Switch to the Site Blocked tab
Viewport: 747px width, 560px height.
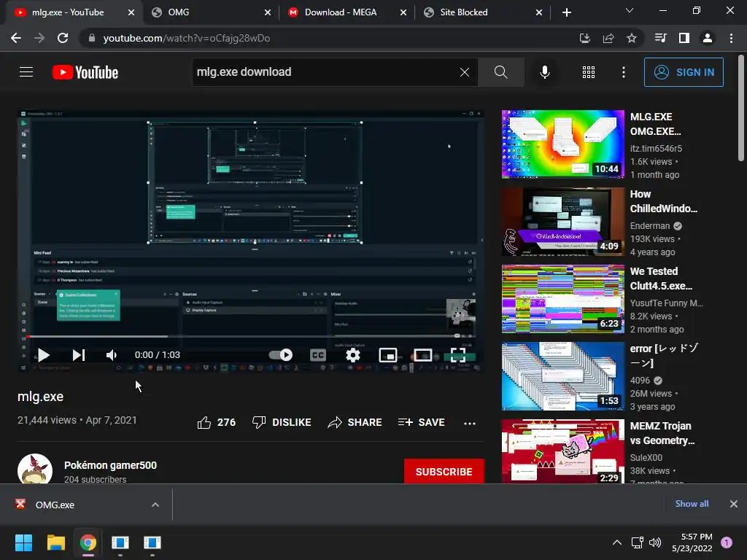pos(463,12)
